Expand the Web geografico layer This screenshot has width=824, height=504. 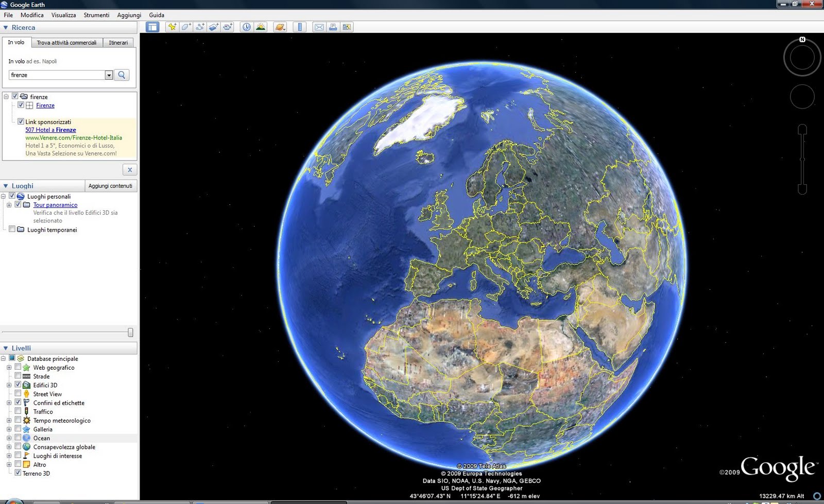pos(9,368)
